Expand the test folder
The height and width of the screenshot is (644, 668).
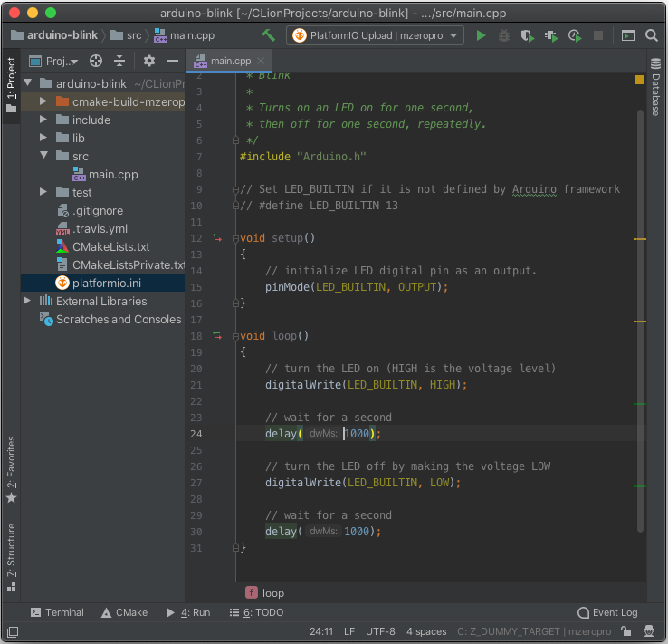tap(43, 192)
